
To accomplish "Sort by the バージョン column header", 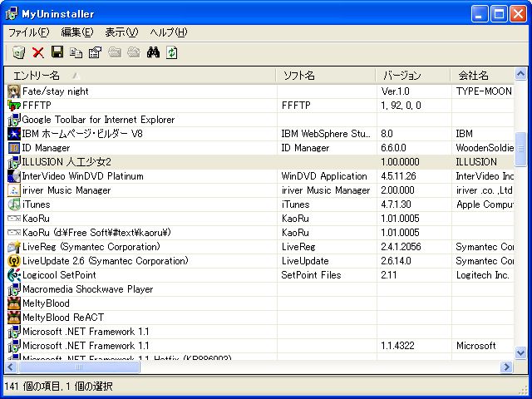I will (x=413, y=76).
